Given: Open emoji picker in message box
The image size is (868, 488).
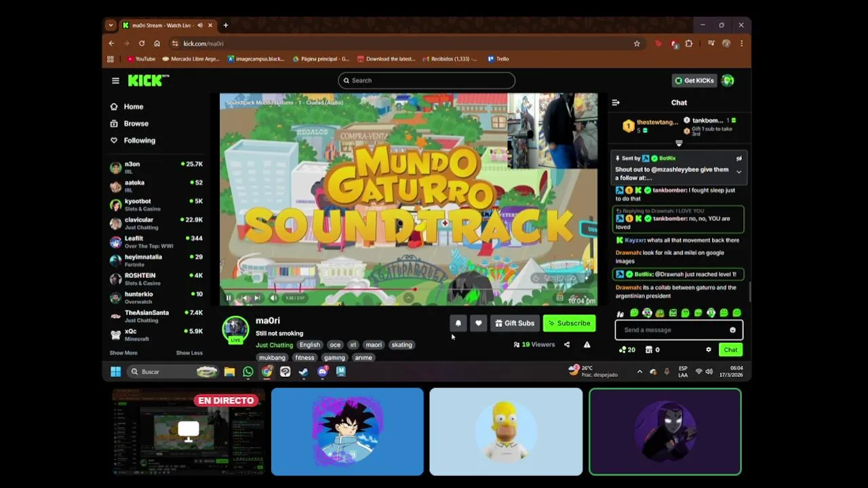Looking at the screenshot, I should point(732,330).
